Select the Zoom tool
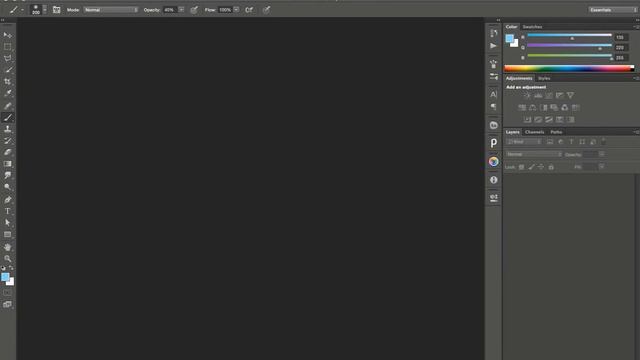This screenshot has width=640, height=360. click(8, 258)
